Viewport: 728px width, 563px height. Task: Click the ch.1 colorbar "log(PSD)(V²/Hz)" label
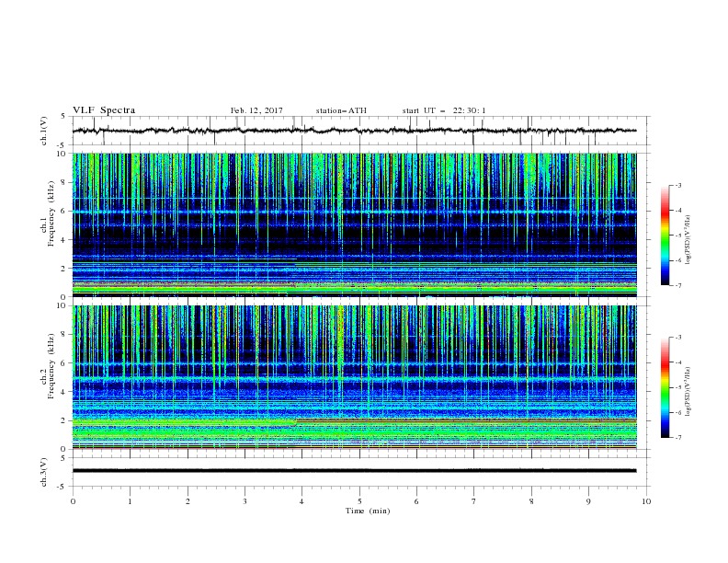coord(688,240)
